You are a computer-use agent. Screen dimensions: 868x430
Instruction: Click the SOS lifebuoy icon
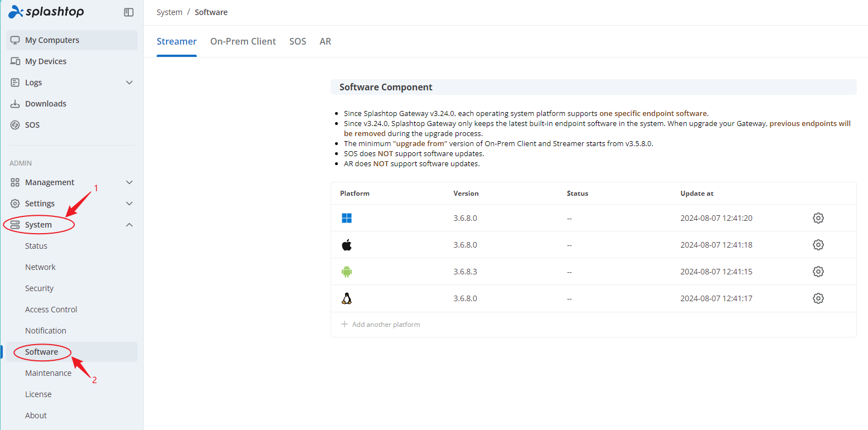click(x=15, y=125)
